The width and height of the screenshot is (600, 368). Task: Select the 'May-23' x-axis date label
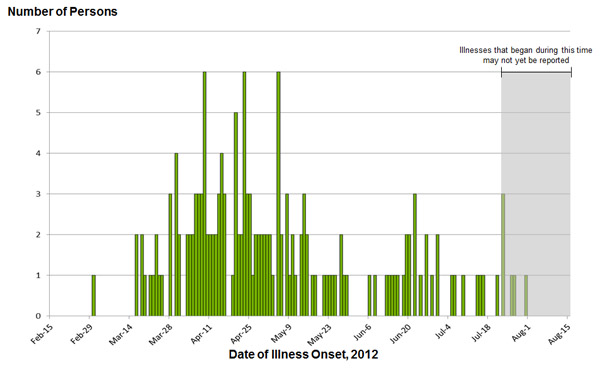pos(320,334)
